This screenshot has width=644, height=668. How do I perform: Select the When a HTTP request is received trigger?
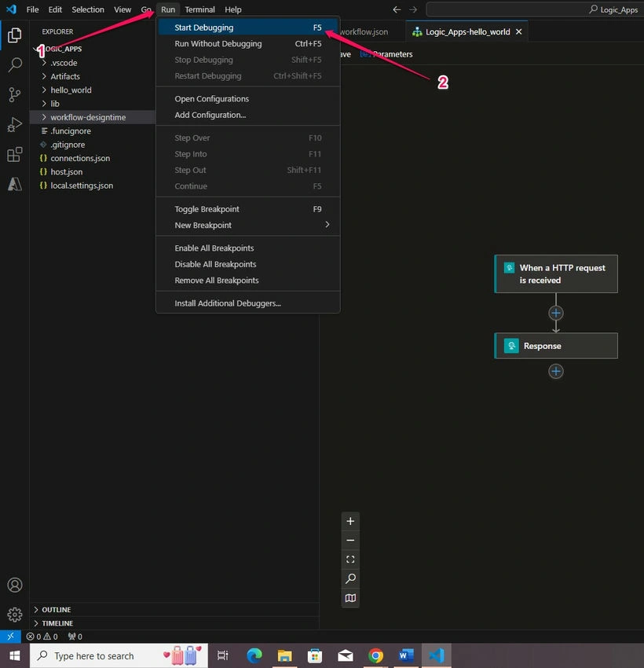coord(555,274)
